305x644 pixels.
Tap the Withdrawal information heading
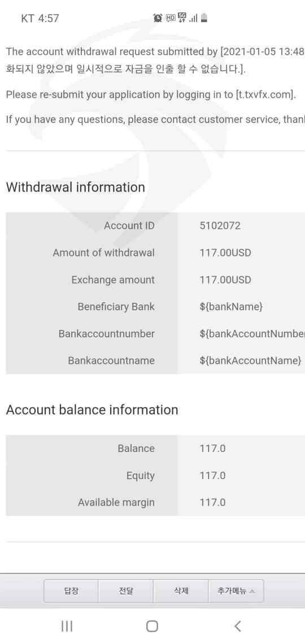click(x=76, y=188)
